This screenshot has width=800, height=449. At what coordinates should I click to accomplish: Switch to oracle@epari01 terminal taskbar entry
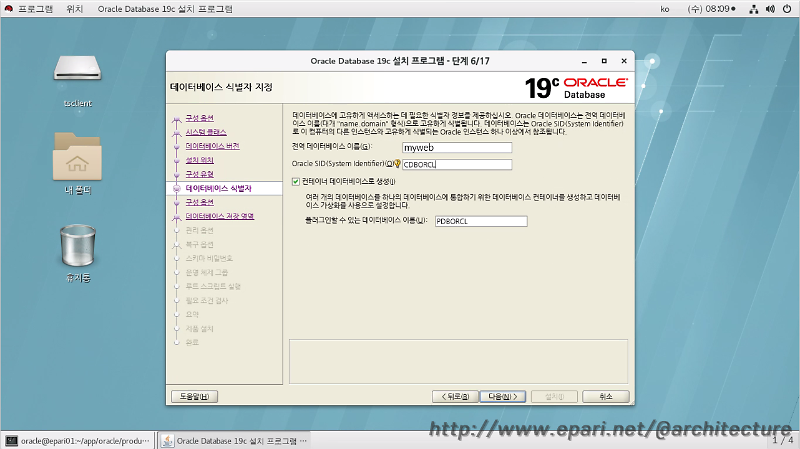pyautogui.click(x=78, y=441)
